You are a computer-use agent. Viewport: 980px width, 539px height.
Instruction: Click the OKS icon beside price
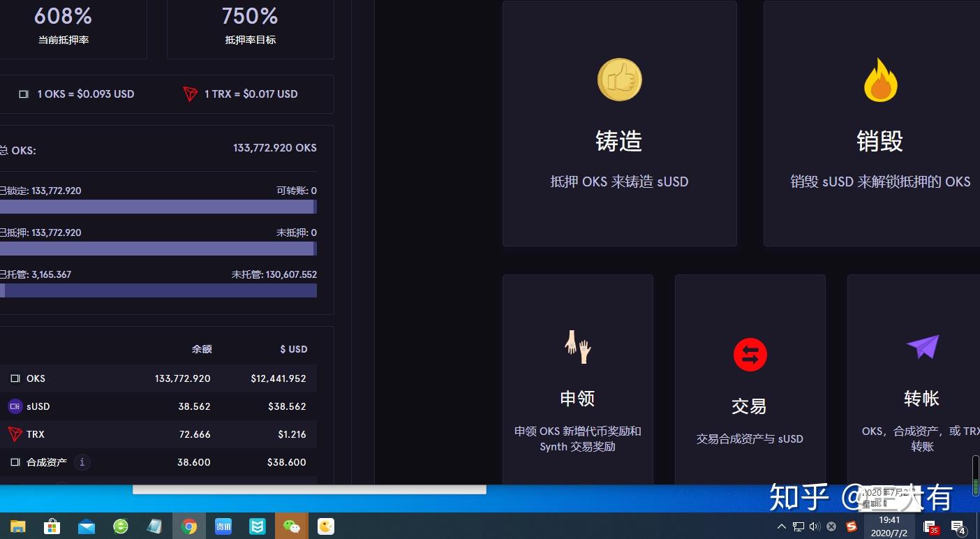[23, 94]
